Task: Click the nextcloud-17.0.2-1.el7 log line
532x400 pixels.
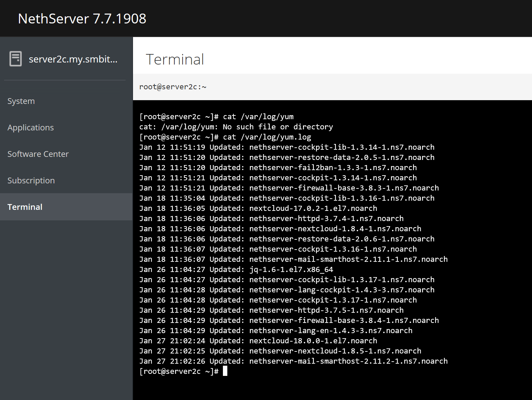Action: [258, 208]
